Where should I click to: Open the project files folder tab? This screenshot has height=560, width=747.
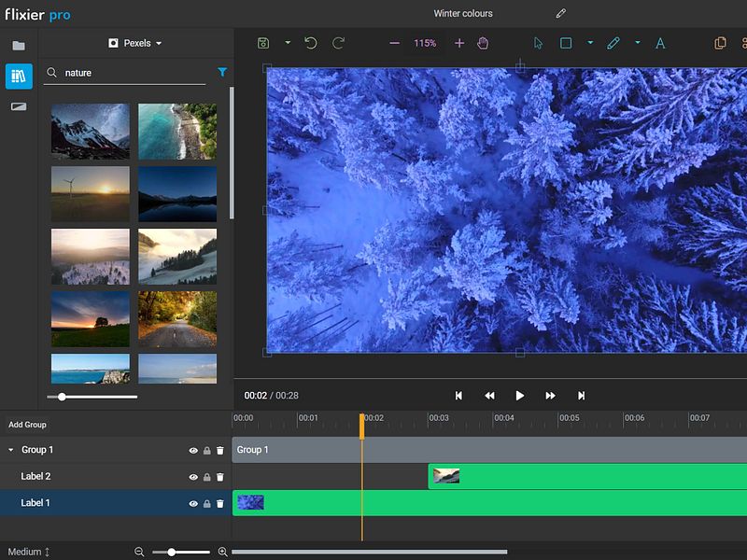19,45
